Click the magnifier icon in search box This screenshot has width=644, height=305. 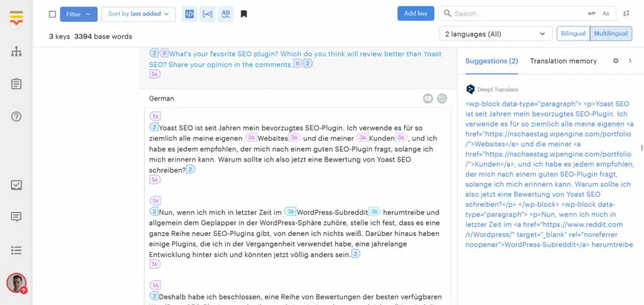[x=447, y=14]
